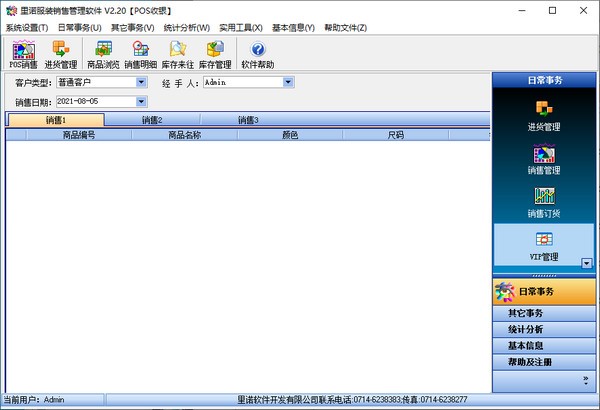The width and height of the screenshot is (600, 410).
Task: Select 销售管理 in the sidebar
Action: click(x=543, y=160)
